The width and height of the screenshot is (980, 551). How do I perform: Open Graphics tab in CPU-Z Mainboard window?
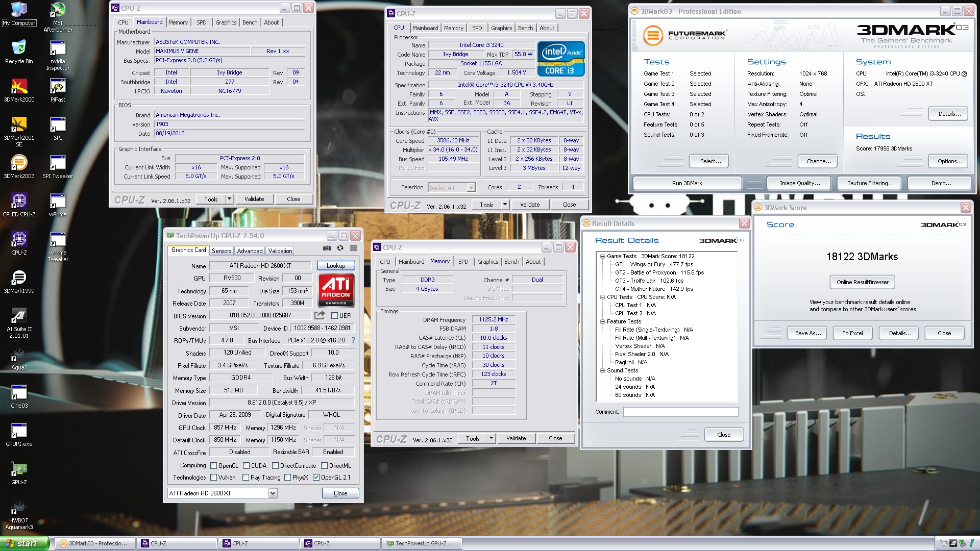(226, 22)
